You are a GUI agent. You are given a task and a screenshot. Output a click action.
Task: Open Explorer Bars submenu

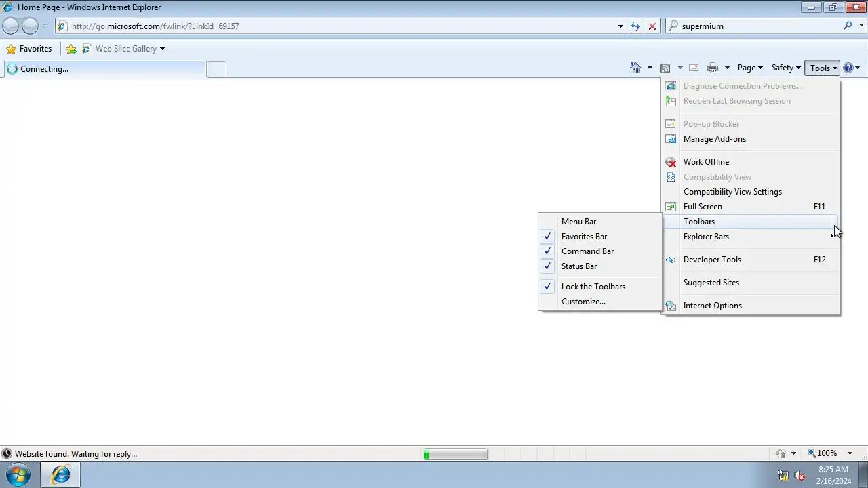click(x=751, y=237)
